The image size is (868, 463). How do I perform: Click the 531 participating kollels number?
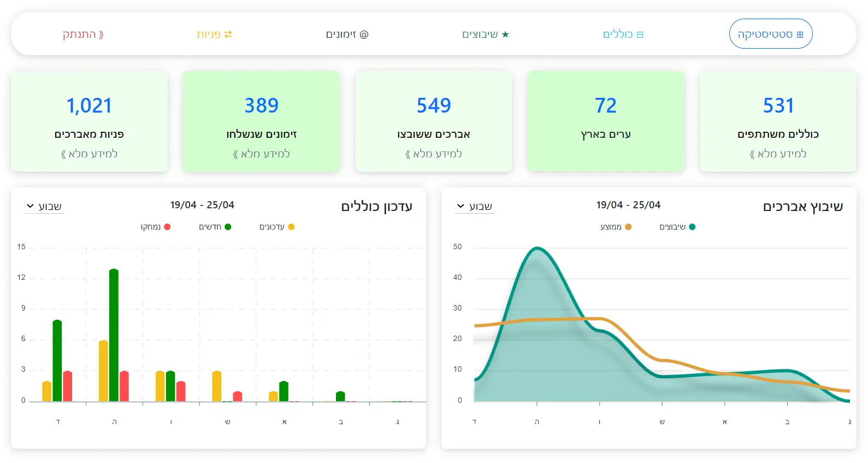pyautogui.click(x=778, y=105)
